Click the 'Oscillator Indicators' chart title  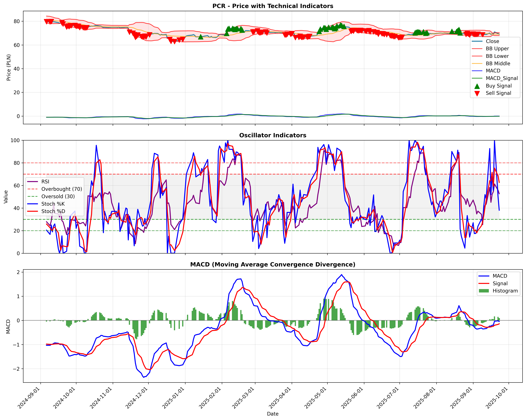click(x=273, y=135)
